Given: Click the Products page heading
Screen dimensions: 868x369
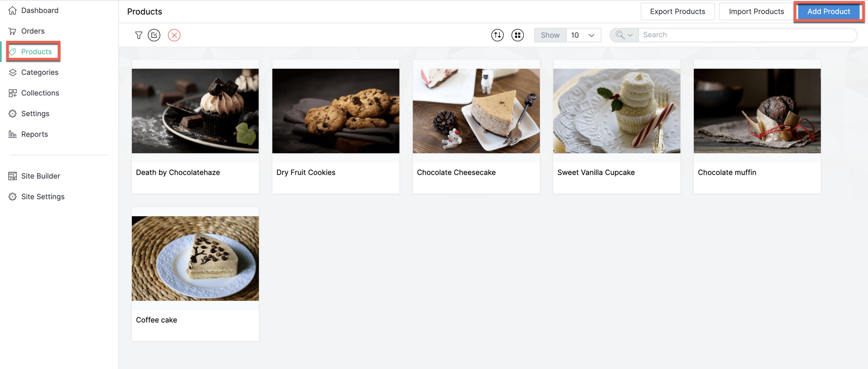Looking at the screenshot, I should point(145,11).
